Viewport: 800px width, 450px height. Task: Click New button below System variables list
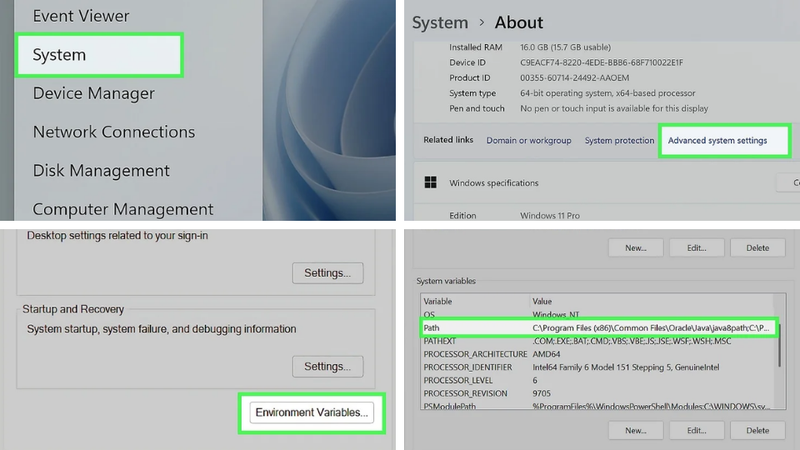pyautogui.click(x=636, y=431)
